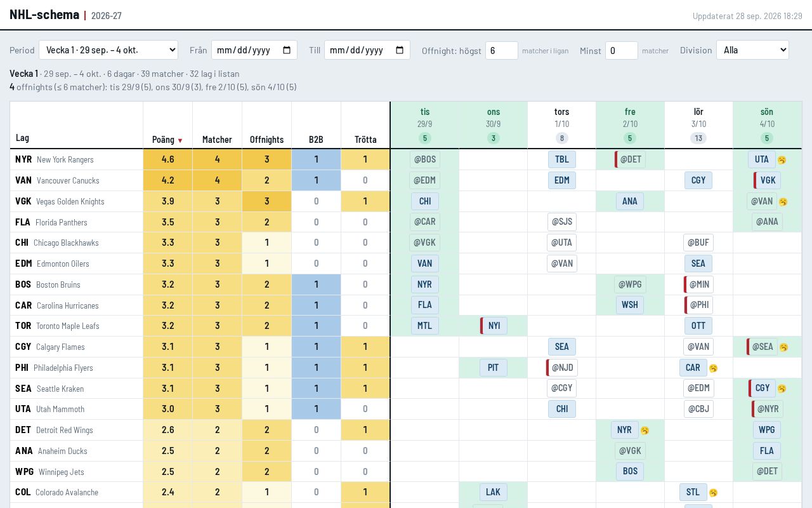Image resolution: width=812 pixels, height=508 pixels.
Task: Click the tired face icon beside PHI's CAR game
Action: (x=713, y=368)
